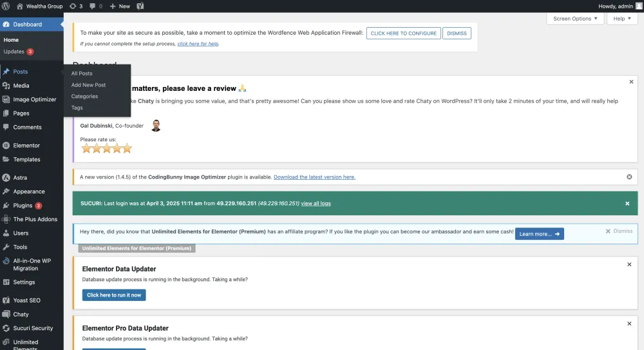The image size is (644, 350).
Task: Click the Posts pushpin icon
Action: pyautogui.click(x=6, y=72)
